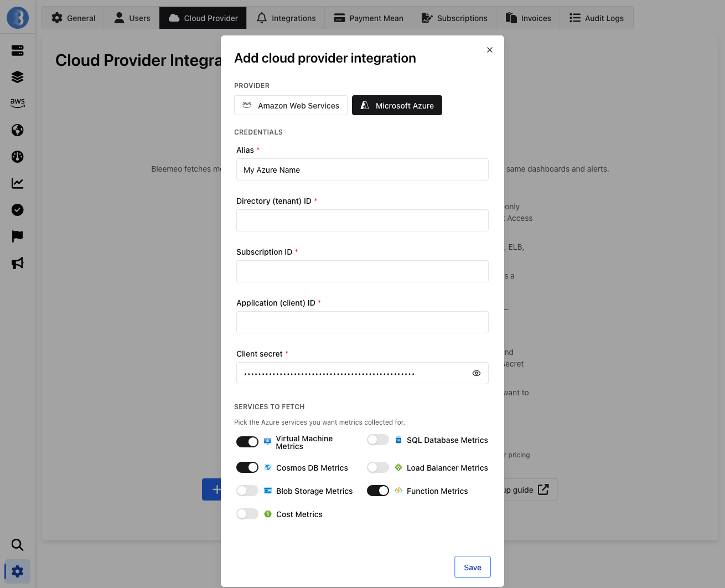
Task: Disable Cosmos DB Metrics toggle
Action: 247,467
